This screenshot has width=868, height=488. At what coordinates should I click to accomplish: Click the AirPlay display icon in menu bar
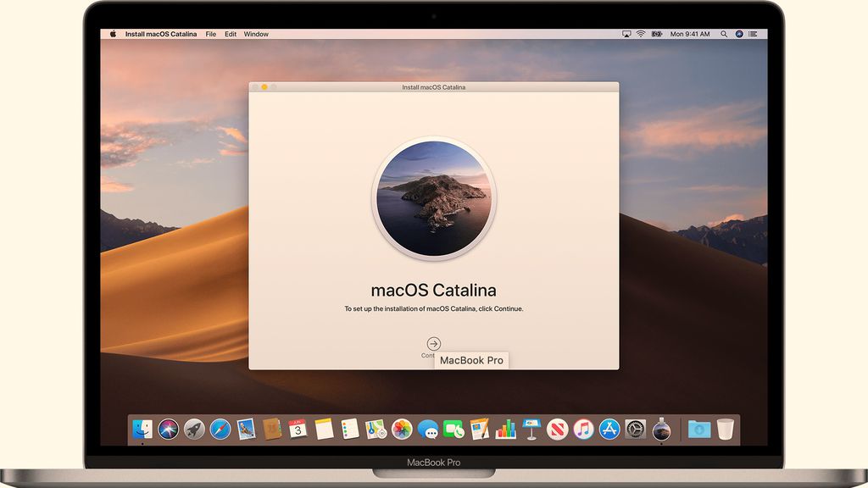(626, 34)
